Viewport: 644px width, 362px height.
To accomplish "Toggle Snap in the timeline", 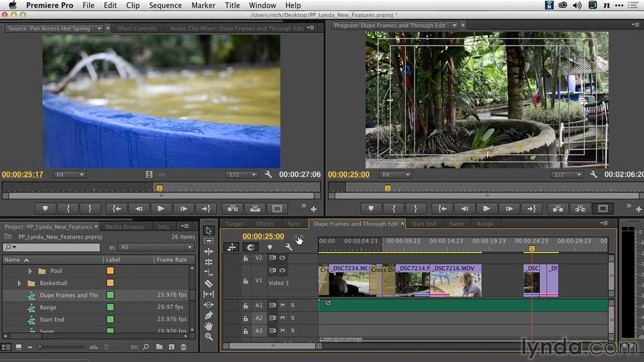I will click(x=250, y=247).
